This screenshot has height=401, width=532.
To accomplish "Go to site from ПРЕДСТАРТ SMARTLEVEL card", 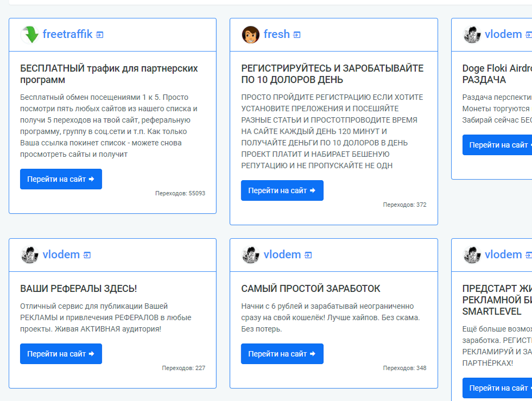I will 497,388.
